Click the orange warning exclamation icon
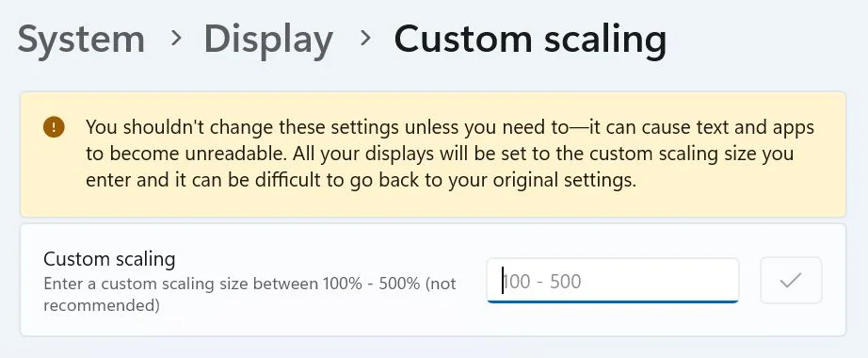 pyautogui.click(x=54, y=127)
